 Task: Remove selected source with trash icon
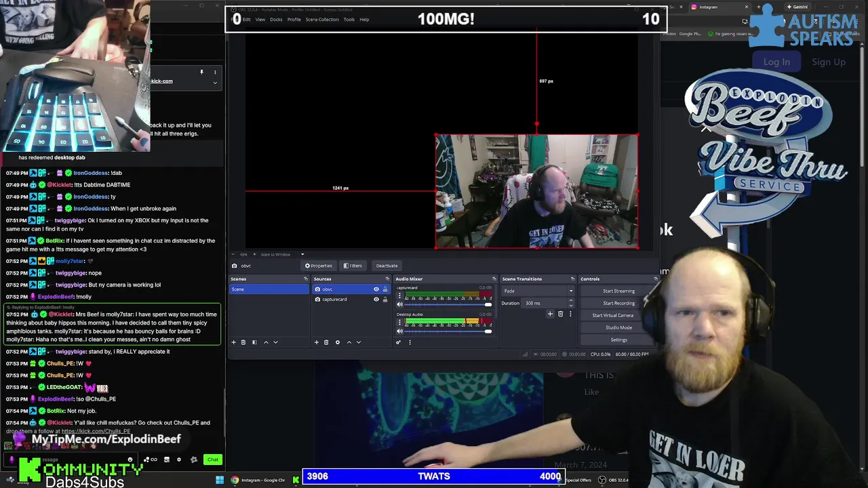pyautogui.click(x=326, y=342)
